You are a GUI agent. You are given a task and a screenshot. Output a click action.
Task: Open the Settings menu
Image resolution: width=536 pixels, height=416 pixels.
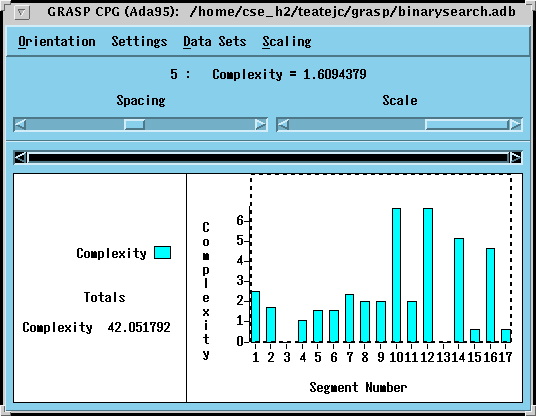[x=139, y=41]
